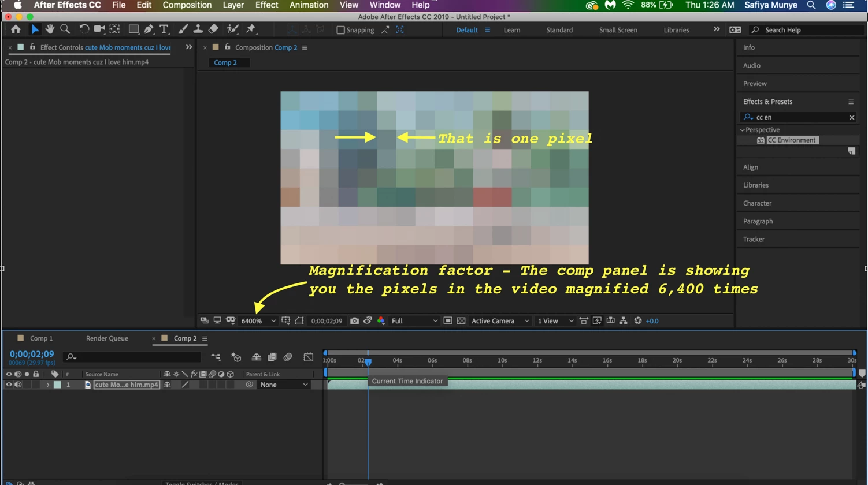Choose the Selection arrow tool
The image size is (868, 485).
pos(35,29)
